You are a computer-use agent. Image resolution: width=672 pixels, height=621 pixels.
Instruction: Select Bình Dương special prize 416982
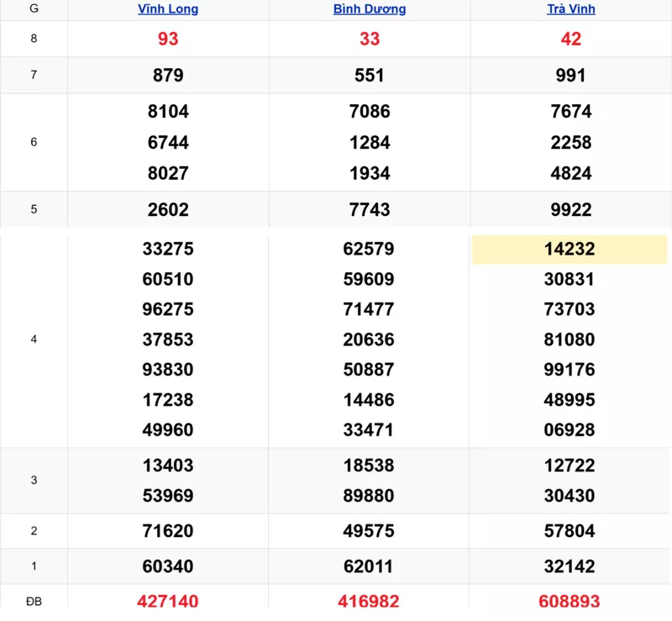click(x=369, y=601)
